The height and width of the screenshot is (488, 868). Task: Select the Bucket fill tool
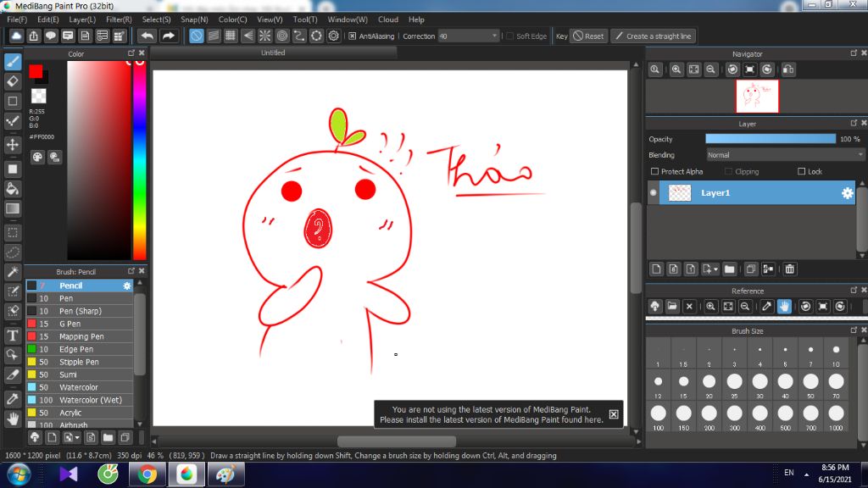[x=13, y=189]
